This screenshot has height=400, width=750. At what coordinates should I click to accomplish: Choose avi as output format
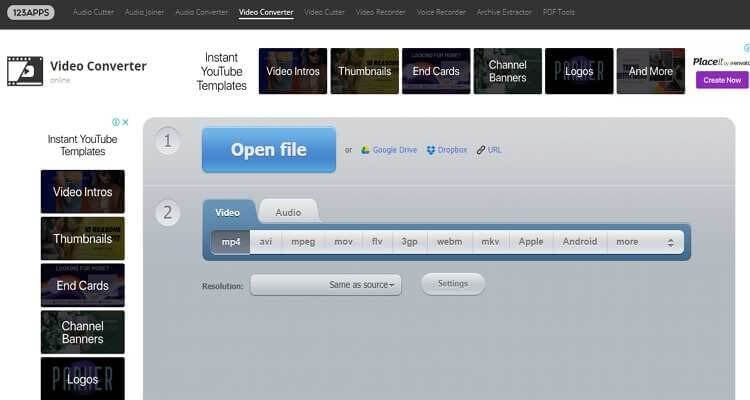click(x=265, y=241)
